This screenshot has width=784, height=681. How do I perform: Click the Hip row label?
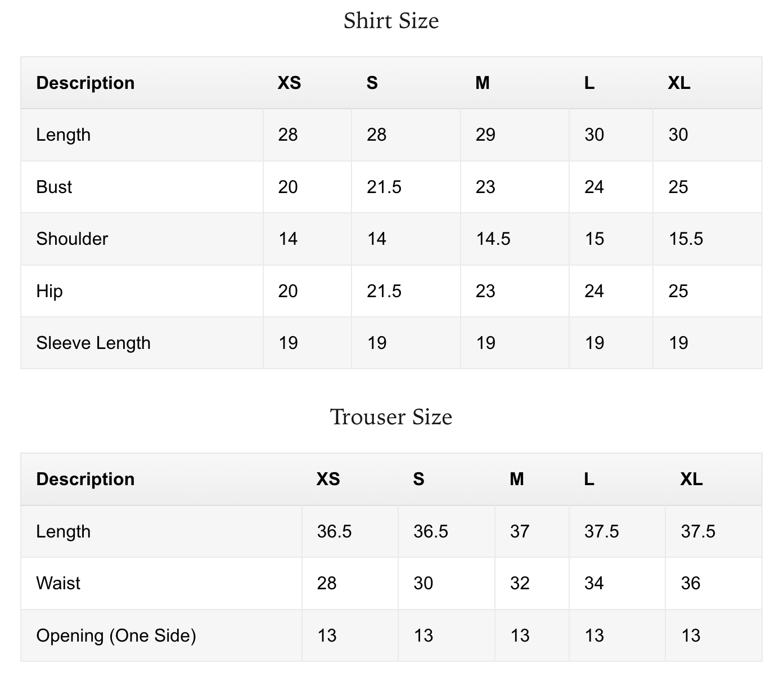49,291
